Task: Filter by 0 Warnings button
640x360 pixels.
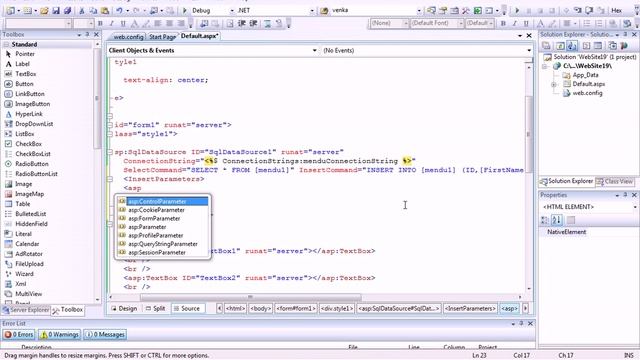Action: pyautogui.click(x=60, y=335)
